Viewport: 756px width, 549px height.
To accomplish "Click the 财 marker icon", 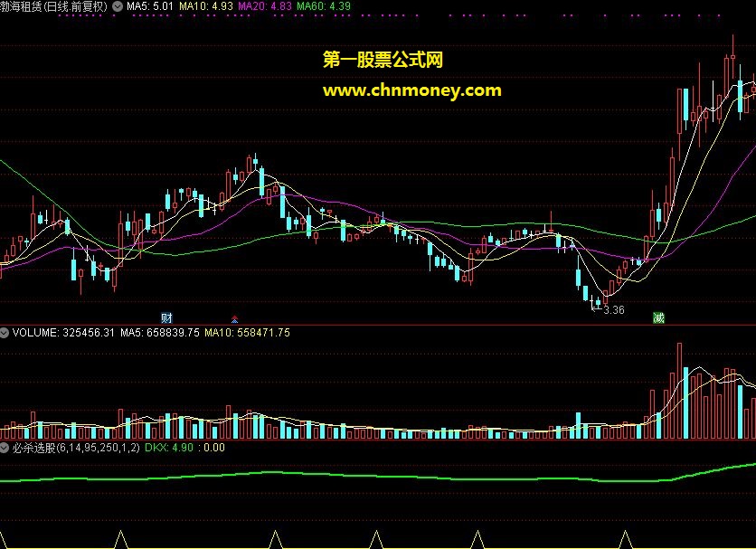I will click(x=166, y=318).
